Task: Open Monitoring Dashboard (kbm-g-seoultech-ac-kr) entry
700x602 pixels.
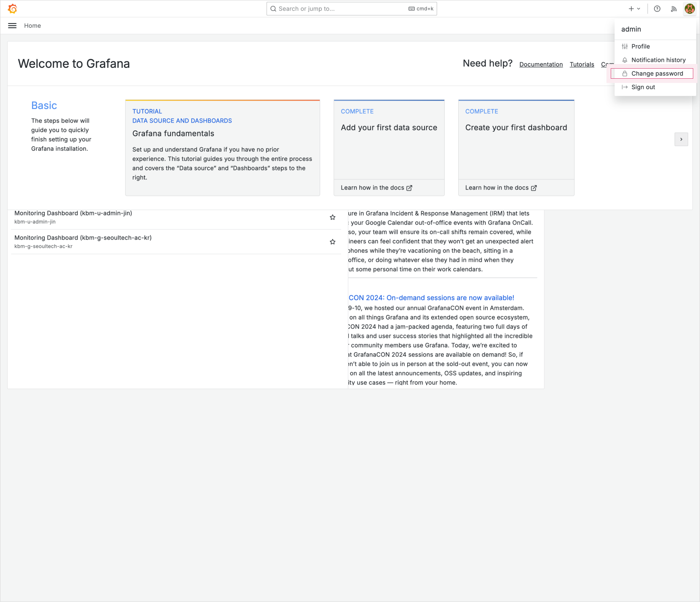Action: [83, 237]
